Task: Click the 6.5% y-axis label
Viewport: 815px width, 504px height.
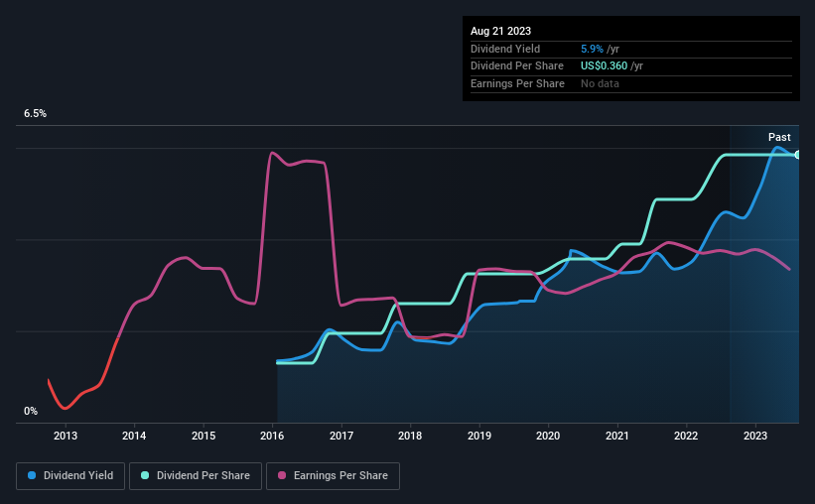Action: click(x=36, y=114)
